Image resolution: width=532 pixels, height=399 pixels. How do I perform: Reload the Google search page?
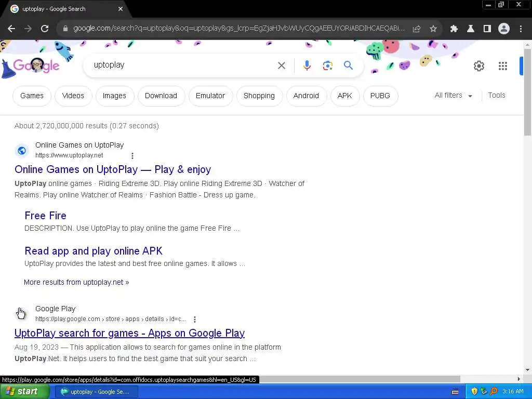tap(45, 29)
